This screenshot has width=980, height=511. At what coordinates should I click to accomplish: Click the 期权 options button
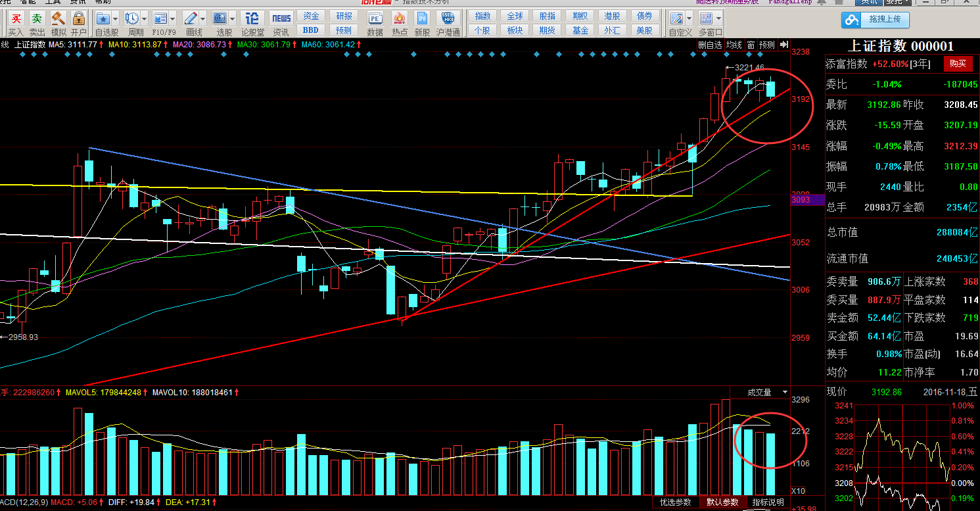coord(580,16)
